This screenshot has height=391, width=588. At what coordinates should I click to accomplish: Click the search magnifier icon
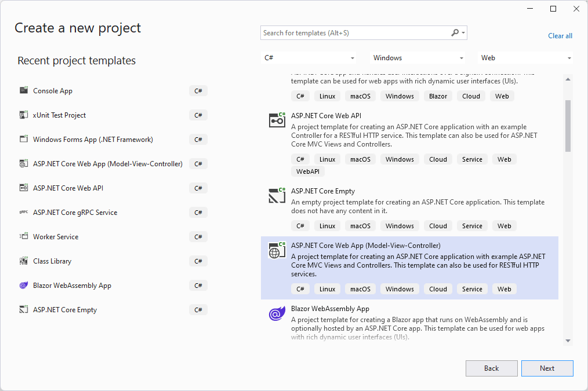pyautogui.click(x=455, y=32)
